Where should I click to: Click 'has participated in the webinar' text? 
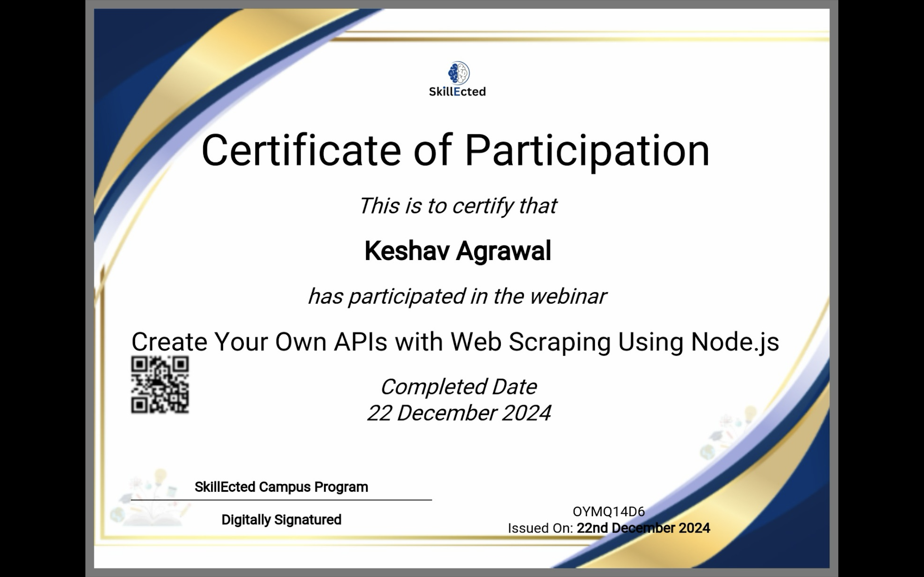click(457, 297)
